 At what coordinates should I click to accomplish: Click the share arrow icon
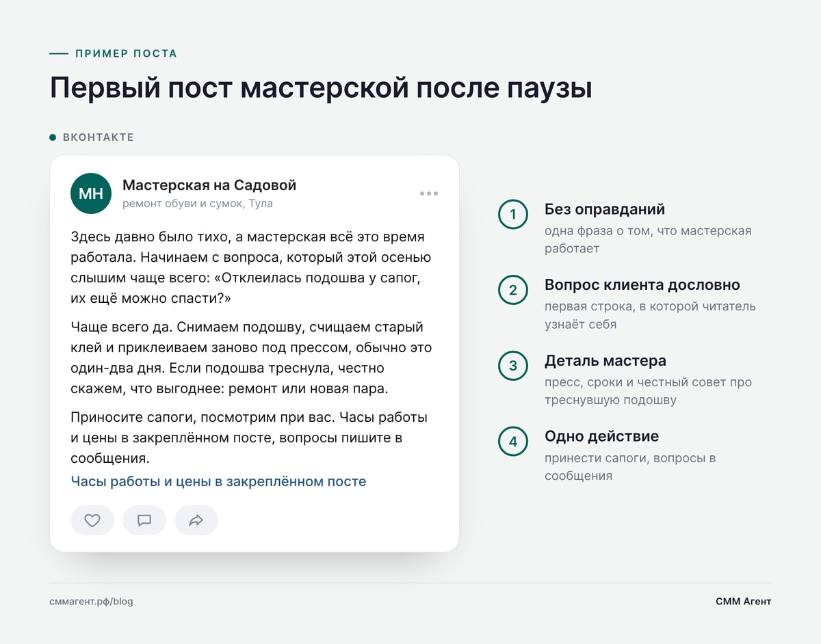[x=196, y=520]
